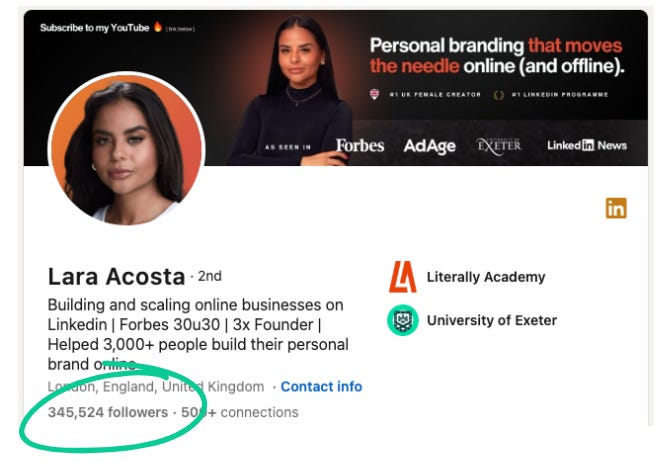The image size is (660, 474).
Task: Click the Exeter logo in the banner
Action: coord(499,146)
